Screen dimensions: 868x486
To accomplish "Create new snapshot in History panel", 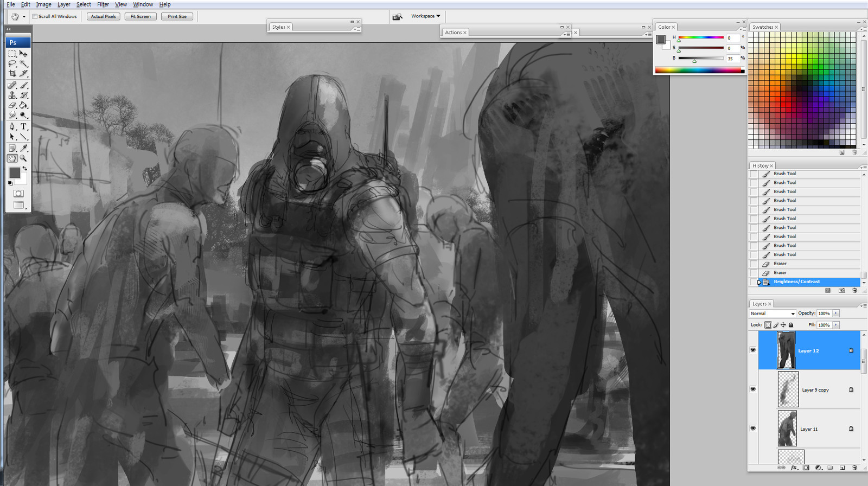I will 842,290.
